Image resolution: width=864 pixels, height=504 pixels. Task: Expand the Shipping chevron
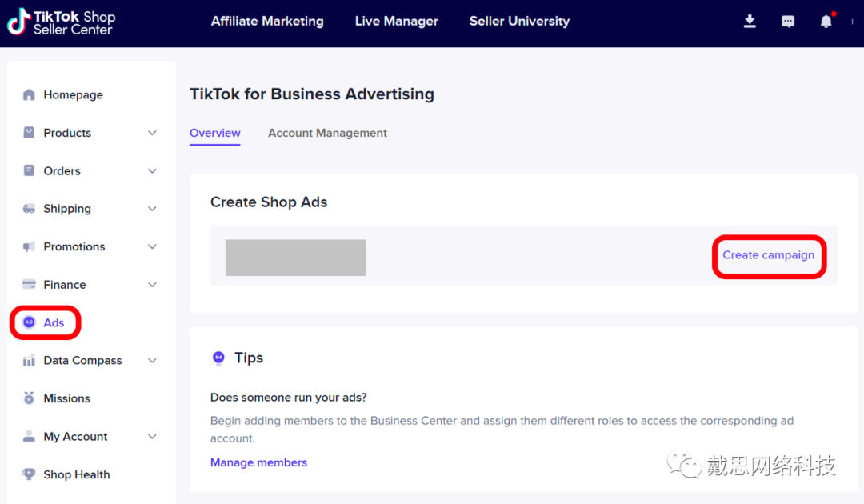click(153, 210)
